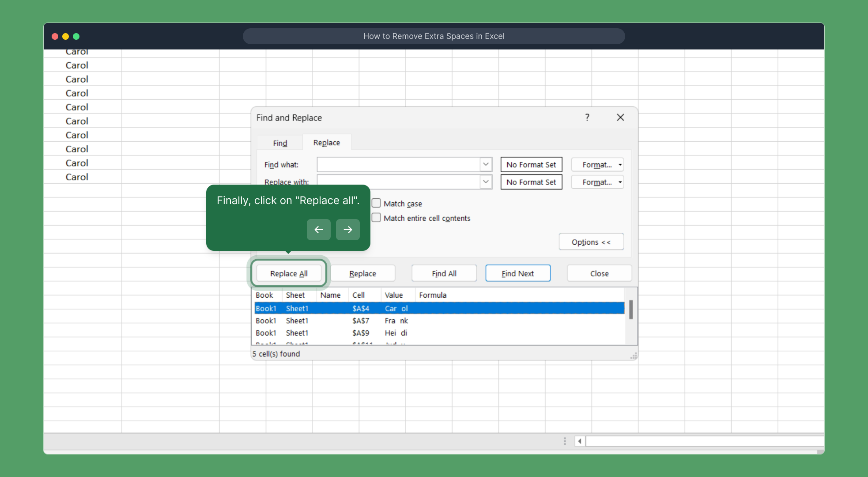This screenshot has height=477, width=868.
Task: Open the Replace with Format menu
Action: 597,182
